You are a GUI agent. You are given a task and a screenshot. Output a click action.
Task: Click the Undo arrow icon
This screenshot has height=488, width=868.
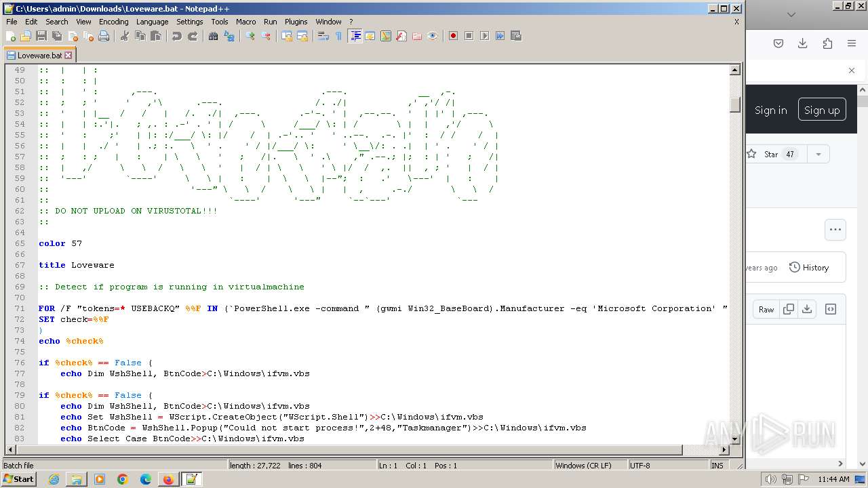point(177,36)
